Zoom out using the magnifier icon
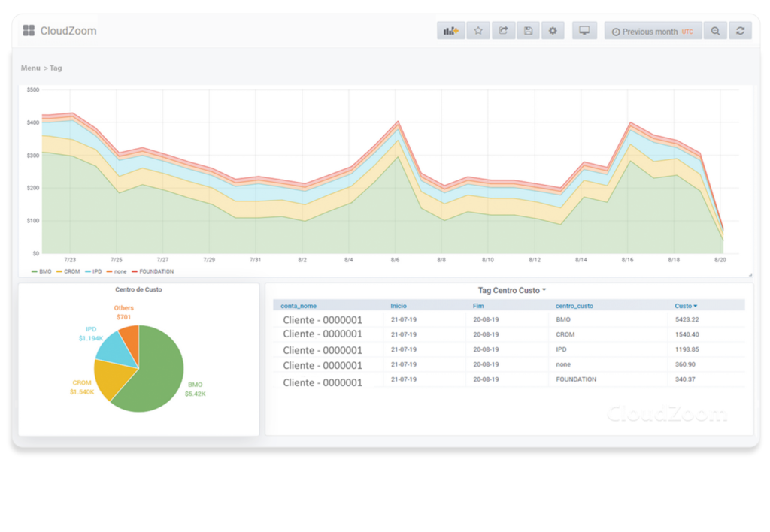770x532 pixels. [715, 30]
